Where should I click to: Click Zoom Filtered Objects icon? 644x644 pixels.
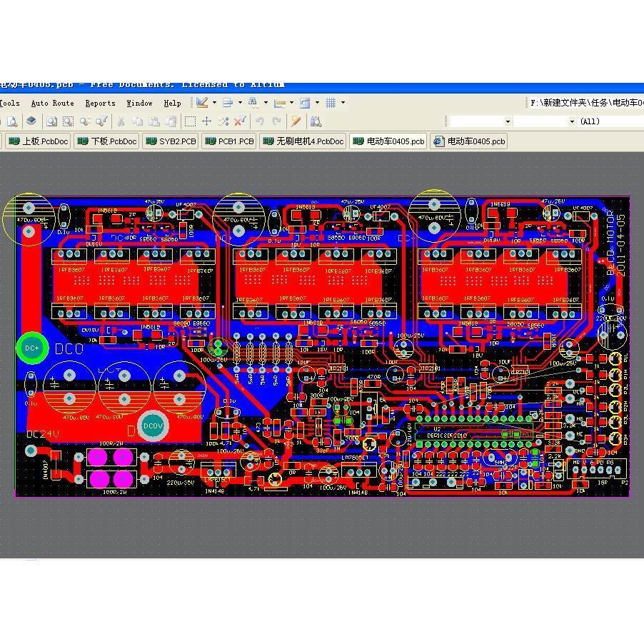click(x=101, y=121)
